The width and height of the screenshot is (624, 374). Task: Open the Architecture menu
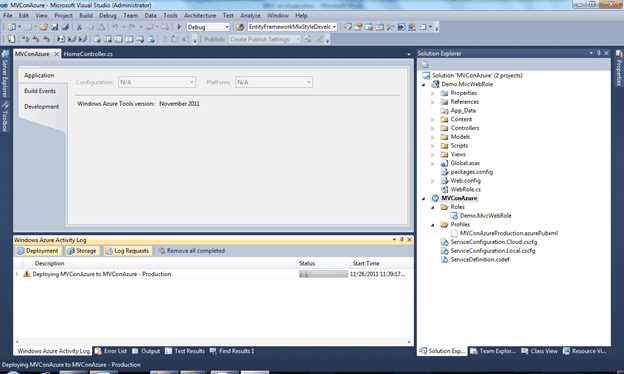(200, 15)
